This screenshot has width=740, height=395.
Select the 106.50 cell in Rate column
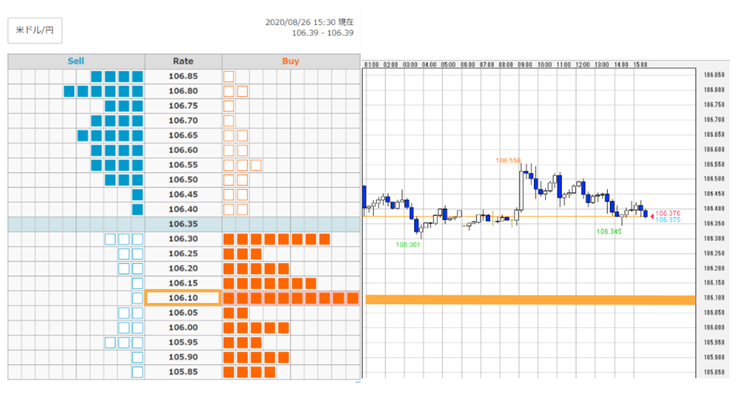click(183, 180)
